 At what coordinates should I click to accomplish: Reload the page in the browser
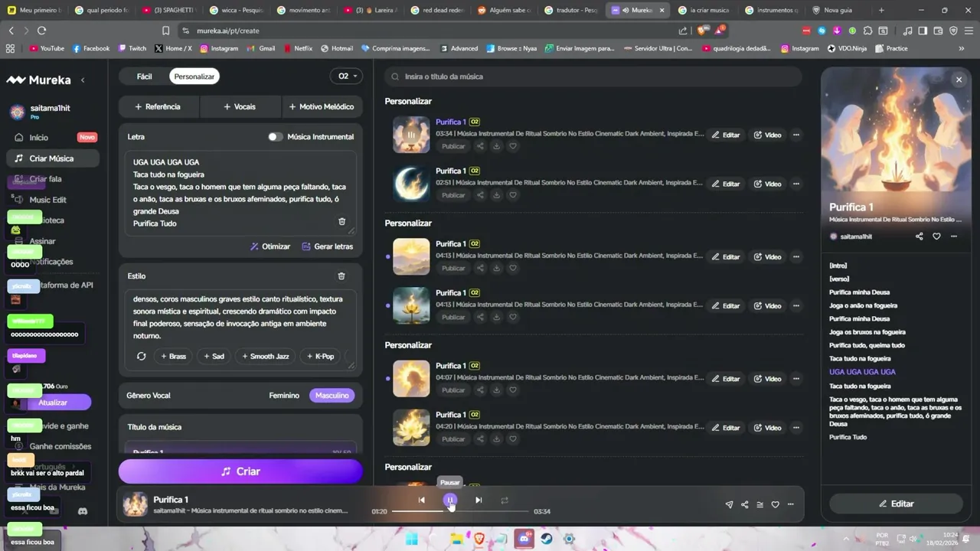(x=41, y=31)
